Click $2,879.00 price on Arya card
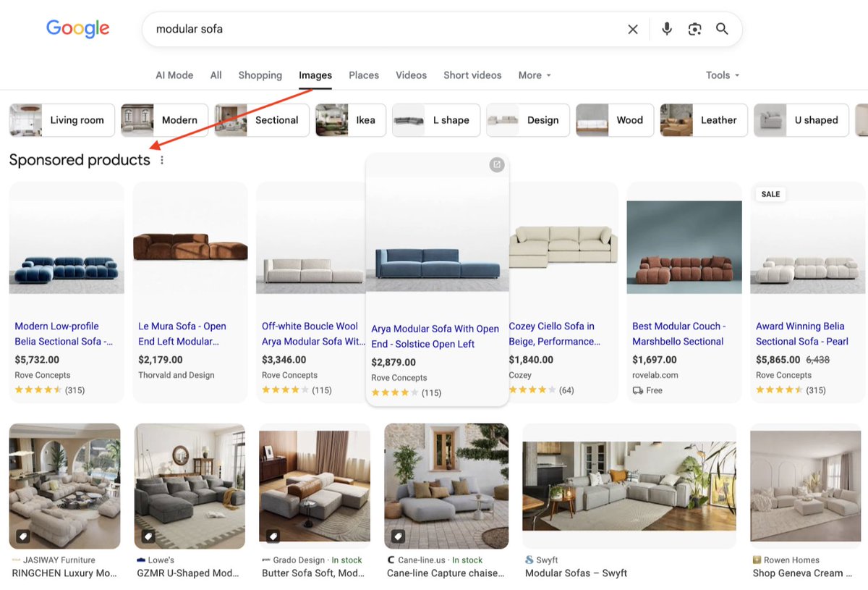 pos(393,363)
